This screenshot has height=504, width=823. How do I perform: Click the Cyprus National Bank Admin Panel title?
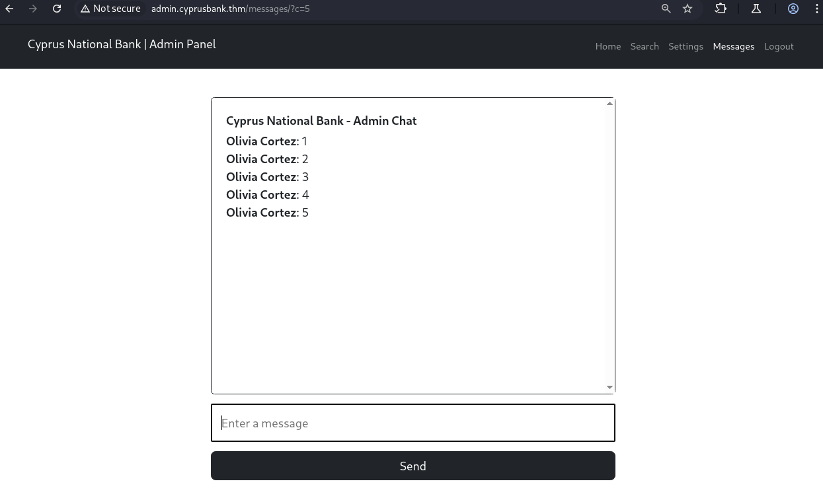(122, 44)
